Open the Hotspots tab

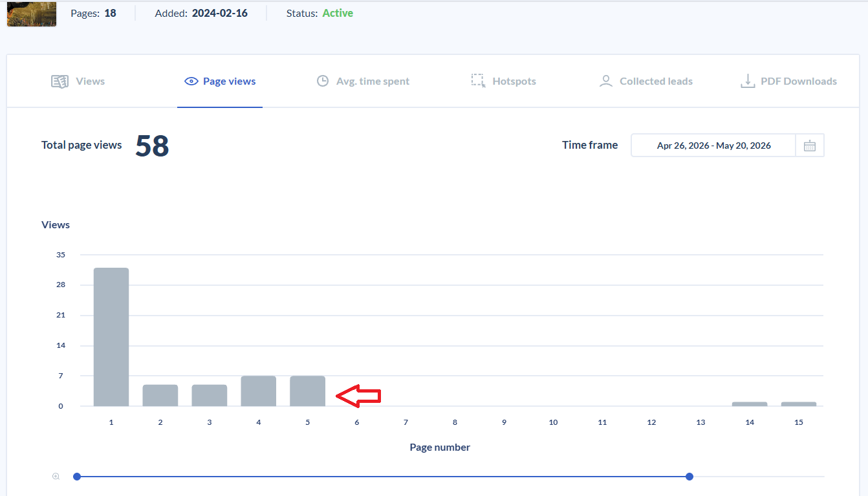coord(503,81)
